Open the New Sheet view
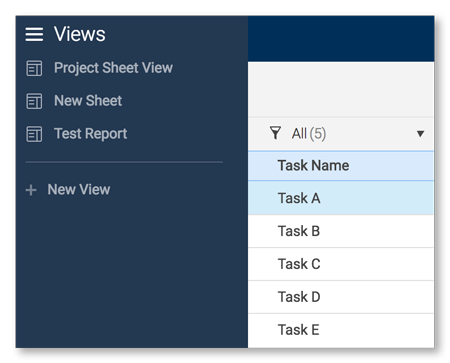Image resolution: width=450 pixels, height=363 pixels. pyautogui.click(x=88, y=101)
